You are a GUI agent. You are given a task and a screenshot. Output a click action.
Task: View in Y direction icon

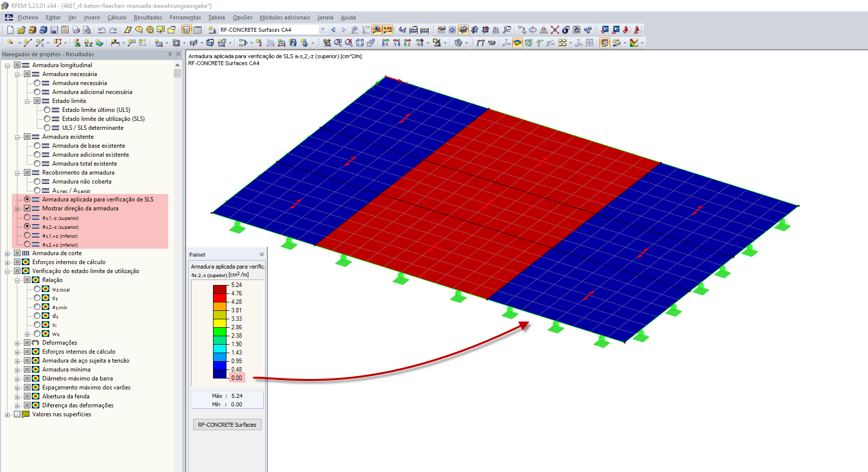pos(397,43)
